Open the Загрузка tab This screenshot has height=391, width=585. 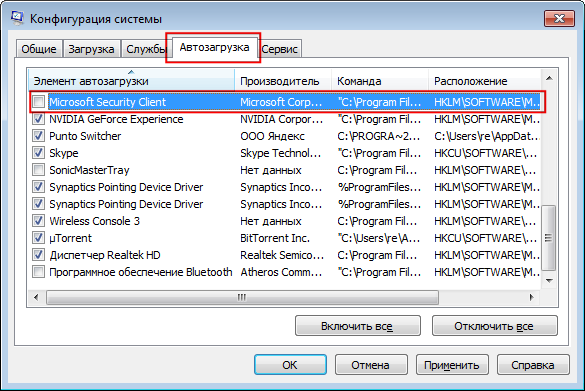pyautogui.click(x=91, y=49)
